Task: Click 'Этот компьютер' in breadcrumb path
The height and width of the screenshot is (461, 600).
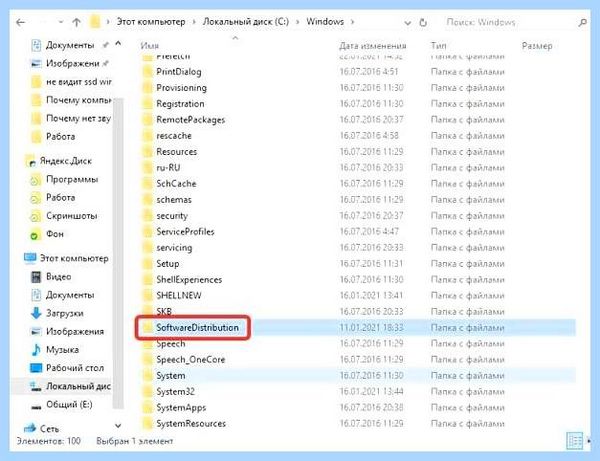Action: point(151,22)
